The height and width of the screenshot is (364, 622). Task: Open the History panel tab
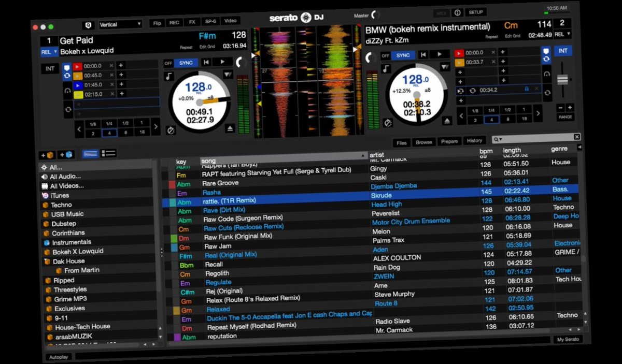tap(474, 140)
